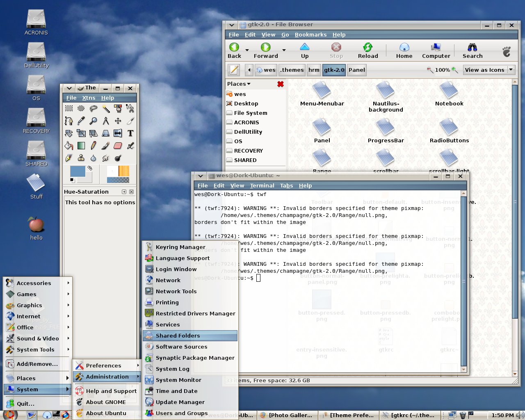Select the Paintbrush tool

click(x=106, y=146)
